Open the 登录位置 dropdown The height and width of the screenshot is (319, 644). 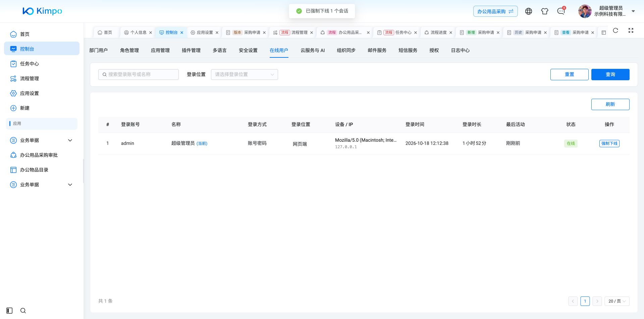coord(244,75)
